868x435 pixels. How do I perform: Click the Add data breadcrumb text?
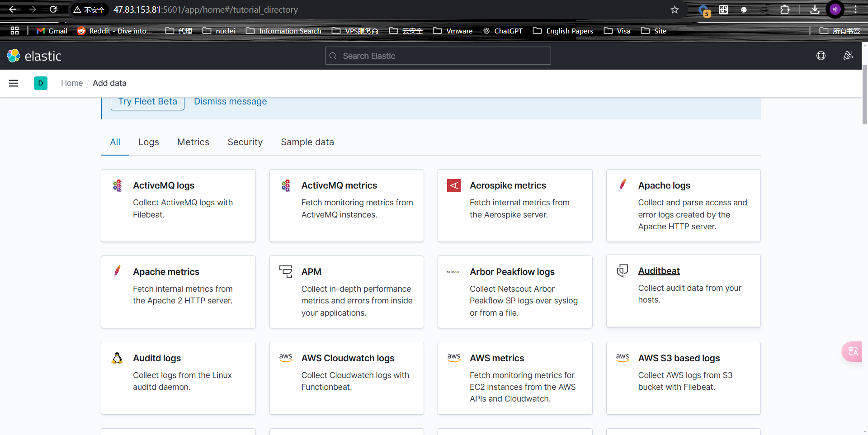[109, 83]
